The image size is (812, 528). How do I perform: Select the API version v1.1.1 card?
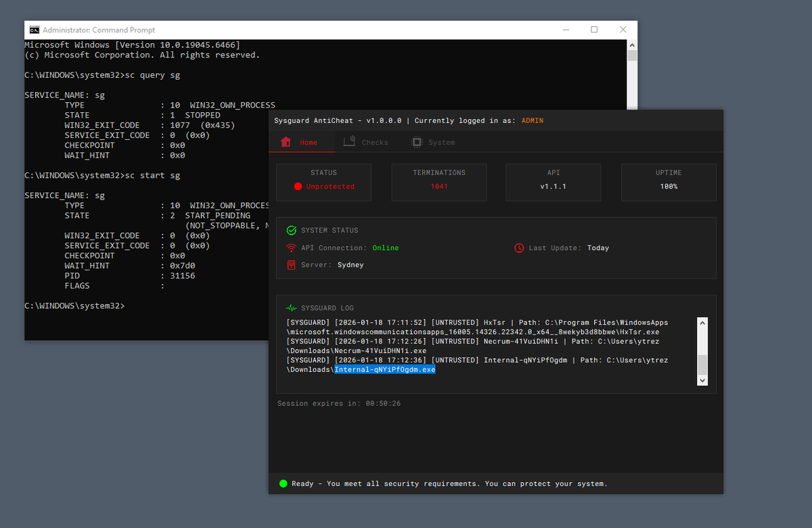(554, 182)
